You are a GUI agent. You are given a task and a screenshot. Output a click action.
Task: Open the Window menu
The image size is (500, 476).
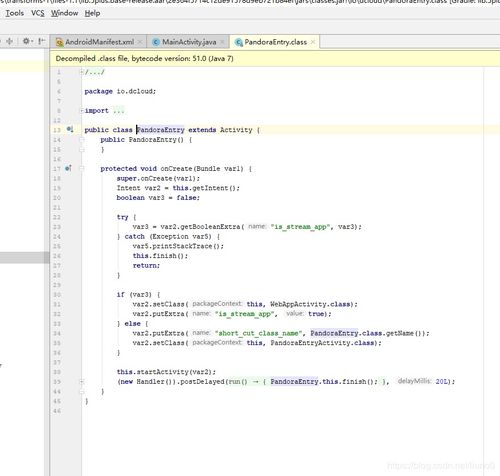[64, 13]
